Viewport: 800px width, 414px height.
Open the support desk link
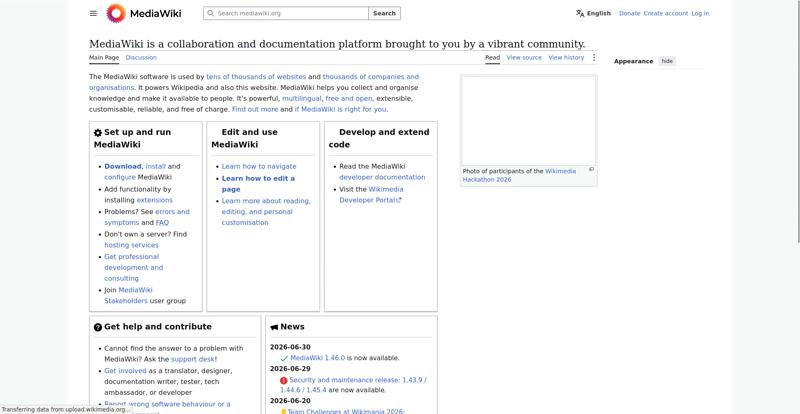[193, 359]
